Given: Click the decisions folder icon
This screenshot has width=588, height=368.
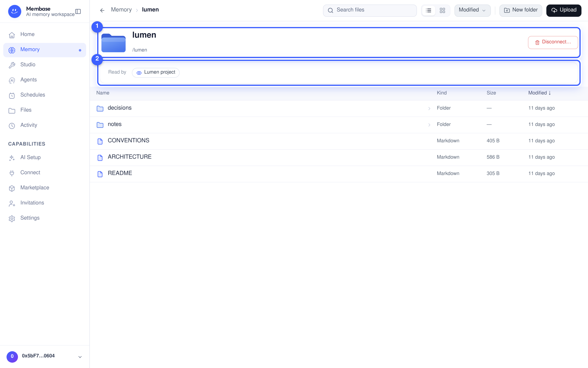Looking at the screenshot, I should (100, 108).
